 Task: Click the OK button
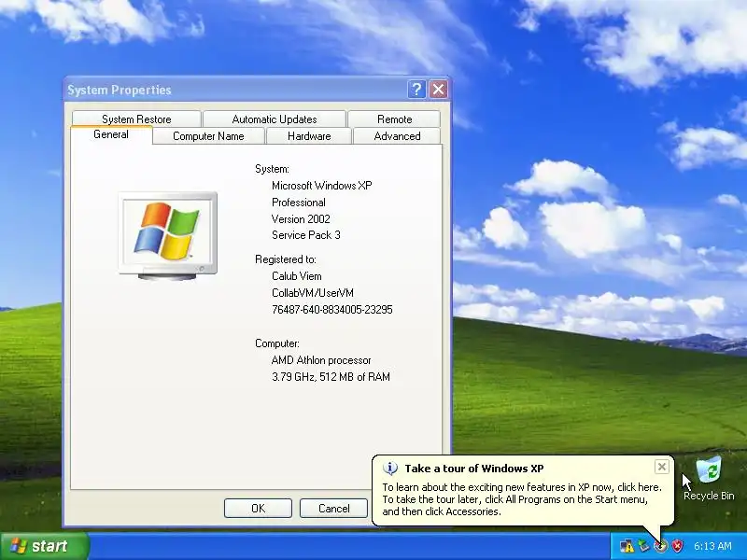point(258,508)
